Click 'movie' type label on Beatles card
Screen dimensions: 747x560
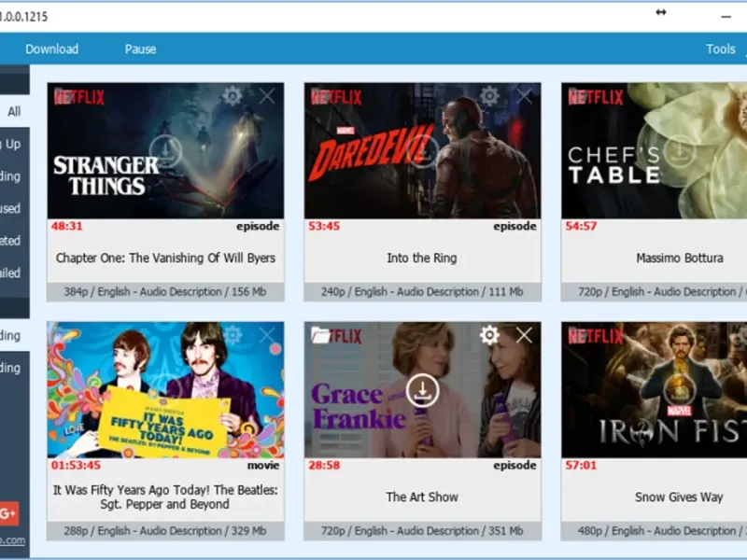pyautogui.click(x=263, y=465)
